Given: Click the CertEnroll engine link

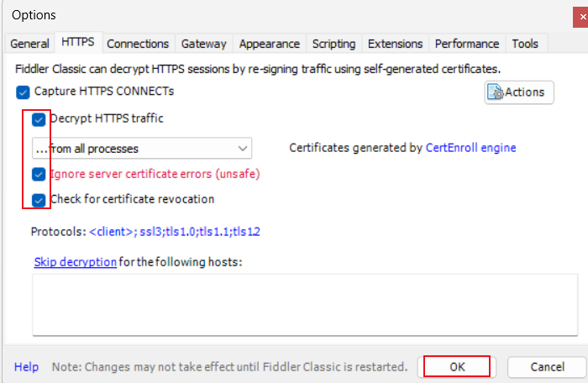Looking at the screenshot, I should pyautogui.click(x=470, y=148).
